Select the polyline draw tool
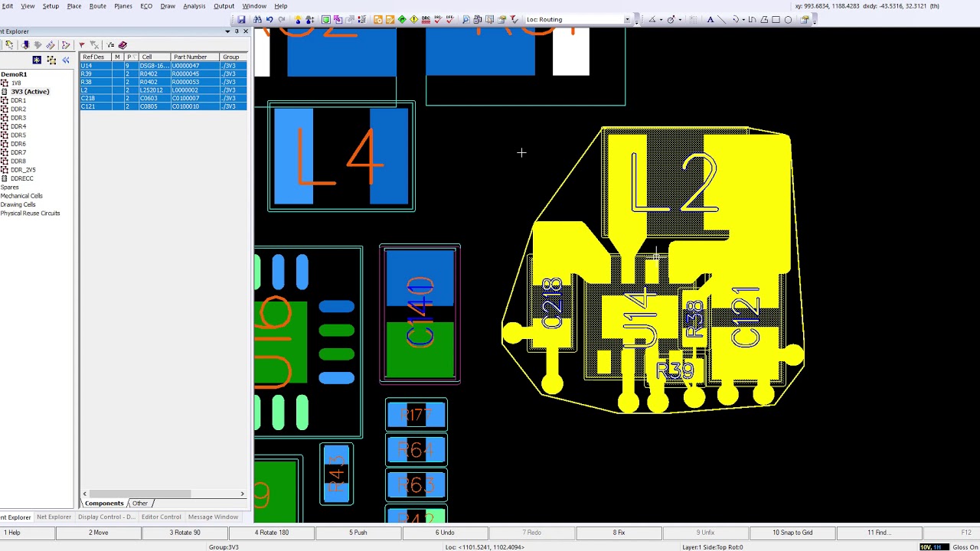 pos(752,19)
